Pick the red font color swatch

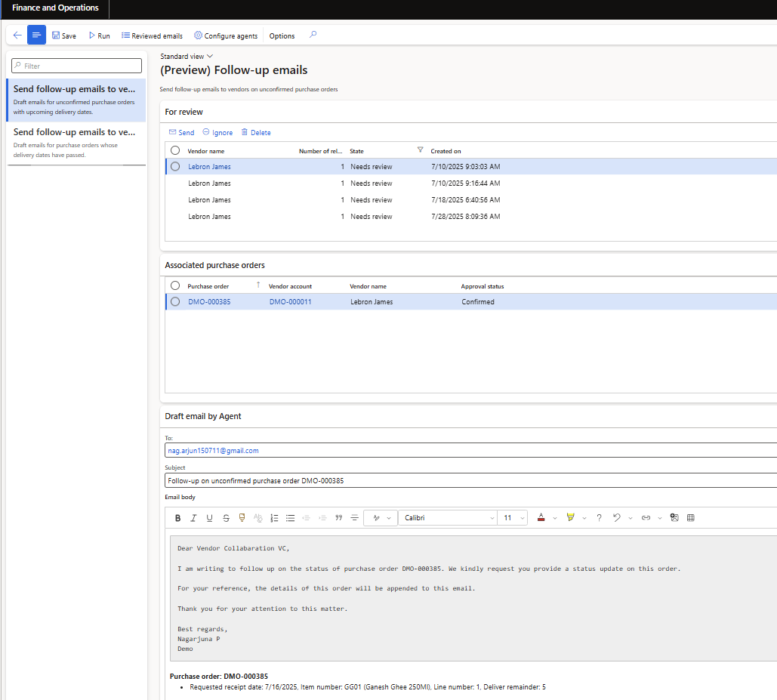(541, 518)
